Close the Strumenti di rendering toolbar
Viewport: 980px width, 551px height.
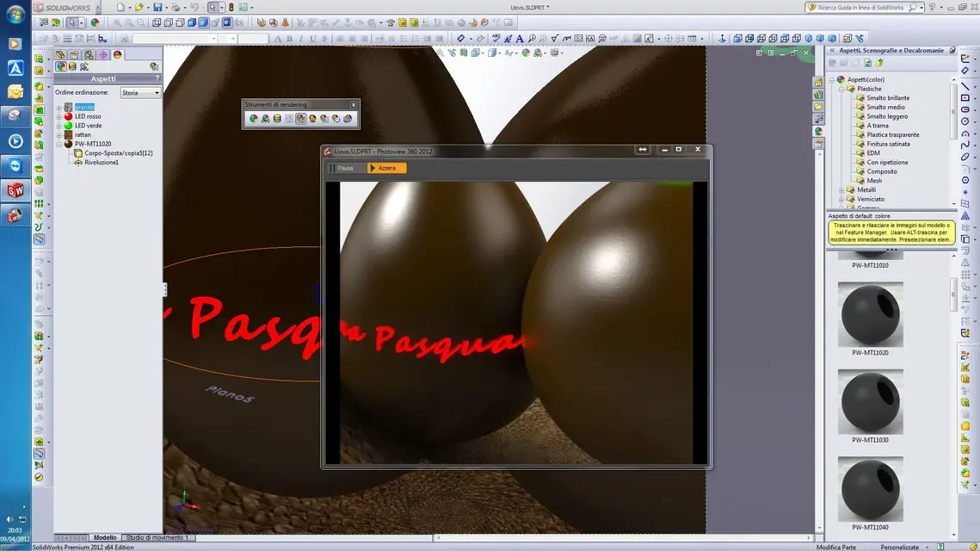pos(353,104)
